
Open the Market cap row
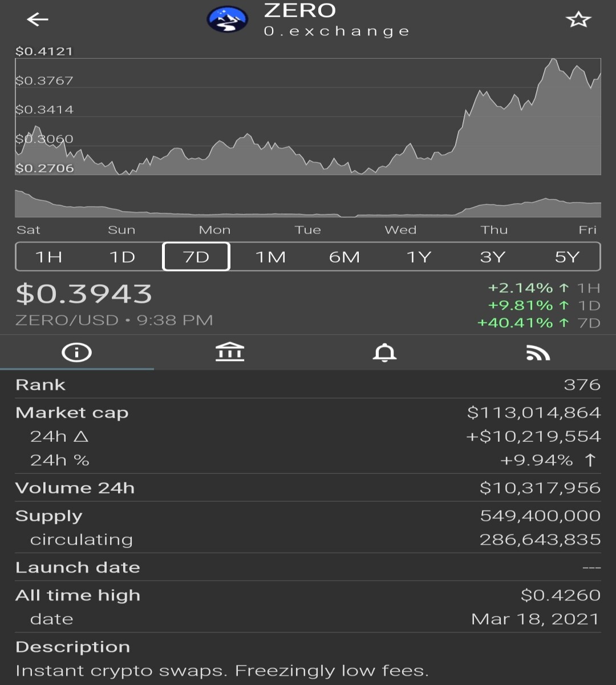coord(308,413)
